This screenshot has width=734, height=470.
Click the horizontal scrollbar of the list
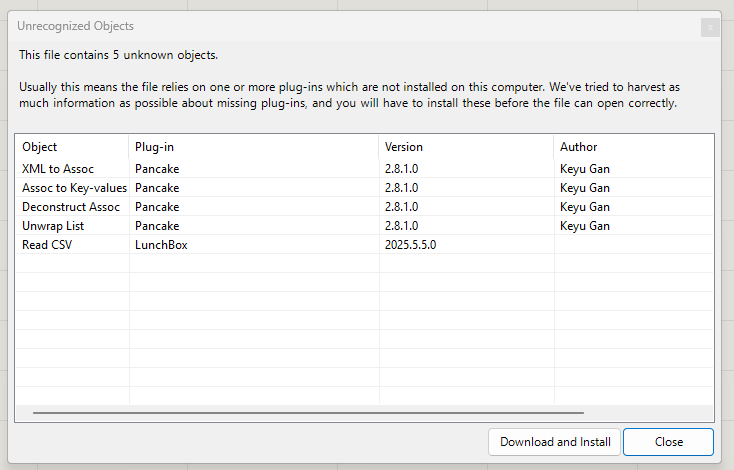pyautogui.click(x=308, y=412)
